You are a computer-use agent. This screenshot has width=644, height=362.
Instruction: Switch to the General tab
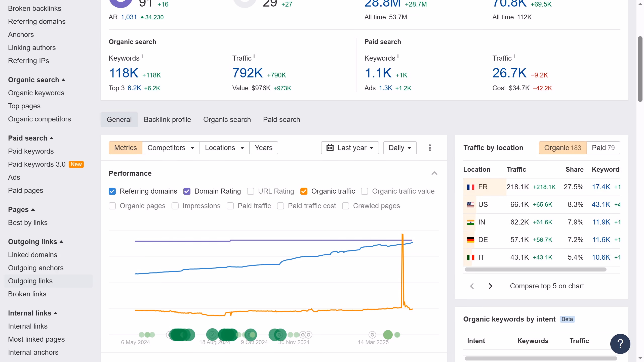(119, 120)
